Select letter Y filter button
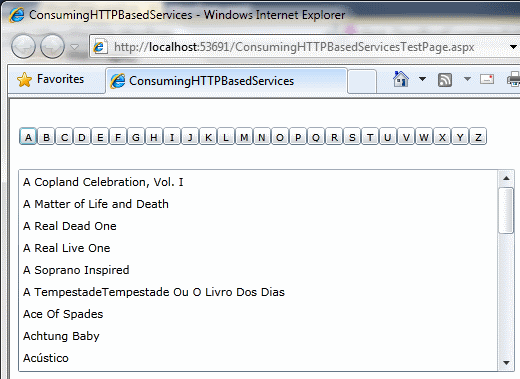The height and width of the screenshot is (379, 520). pos(460,137)
